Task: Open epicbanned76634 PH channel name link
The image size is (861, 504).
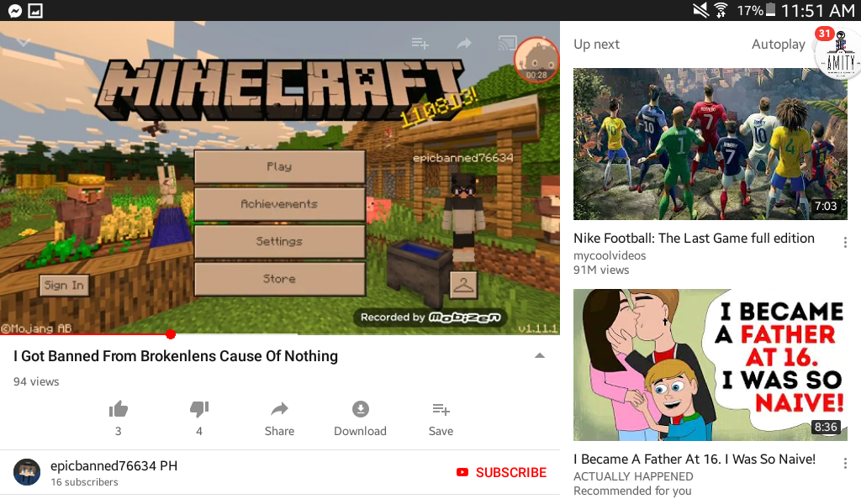Action: [x=114, y=465]
